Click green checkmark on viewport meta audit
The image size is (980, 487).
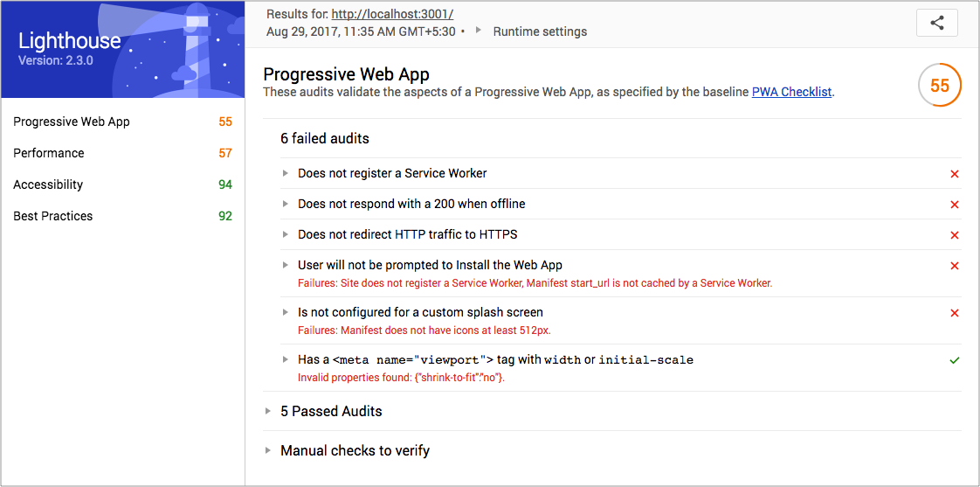tap(955, 360)
